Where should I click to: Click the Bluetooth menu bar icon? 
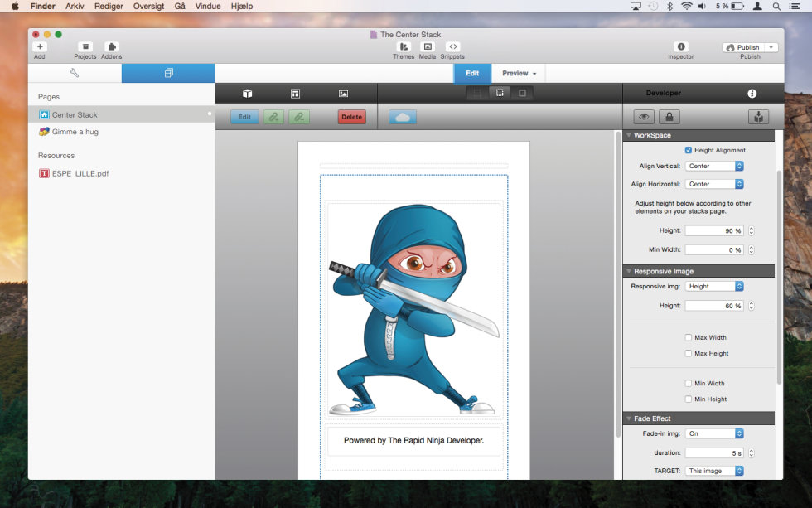click(669, 6)
